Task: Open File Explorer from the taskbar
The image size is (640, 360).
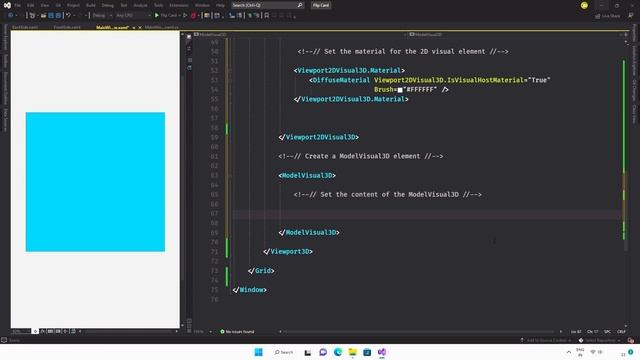Action: pyautogui.click(x=352, y=352)
